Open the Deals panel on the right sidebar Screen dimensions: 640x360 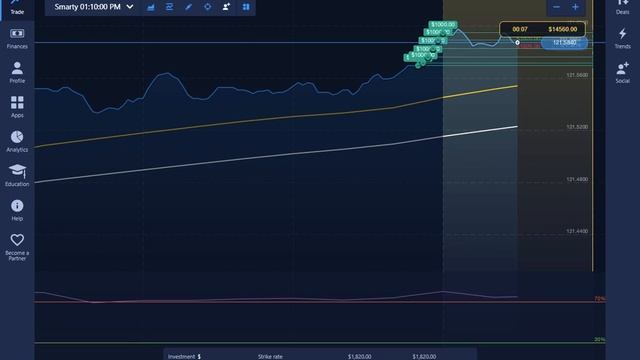(622, 7)
